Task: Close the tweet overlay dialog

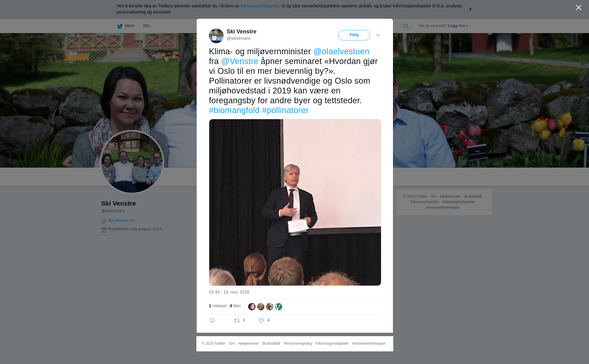Action: pos(579,8)
